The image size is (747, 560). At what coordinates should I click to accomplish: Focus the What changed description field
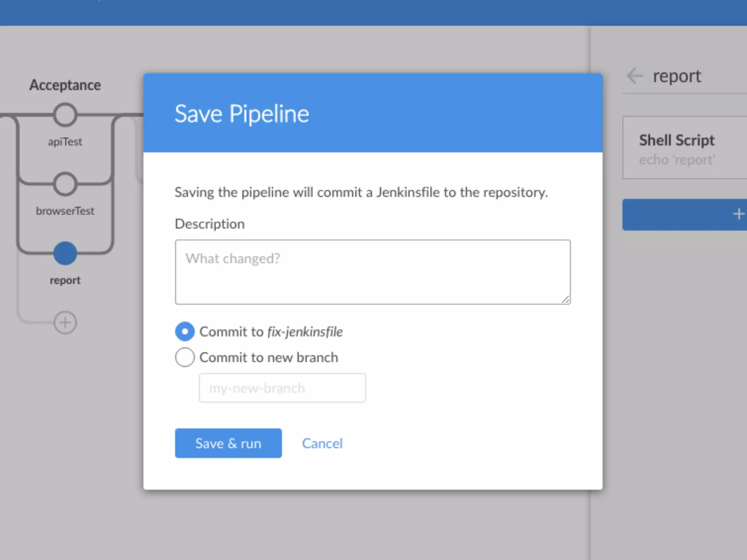(372, 272)
